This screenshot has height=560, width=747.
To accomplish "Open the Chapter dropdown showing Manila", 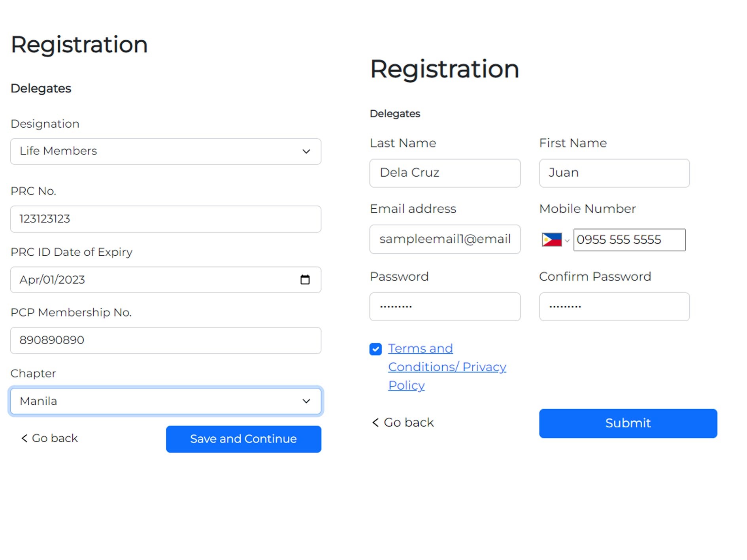I will tap(166, 401).
